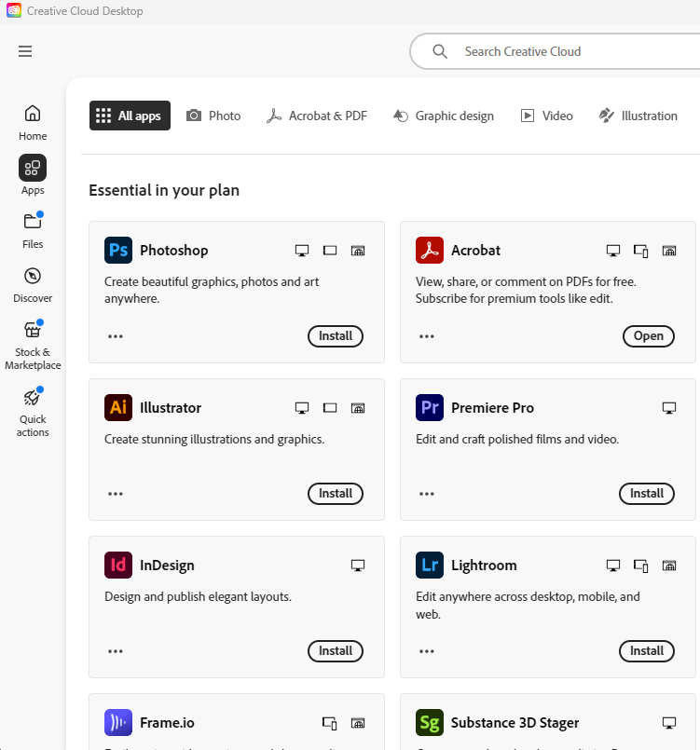Install InDesign
This screenshot has height=750, width=700.
336,650
